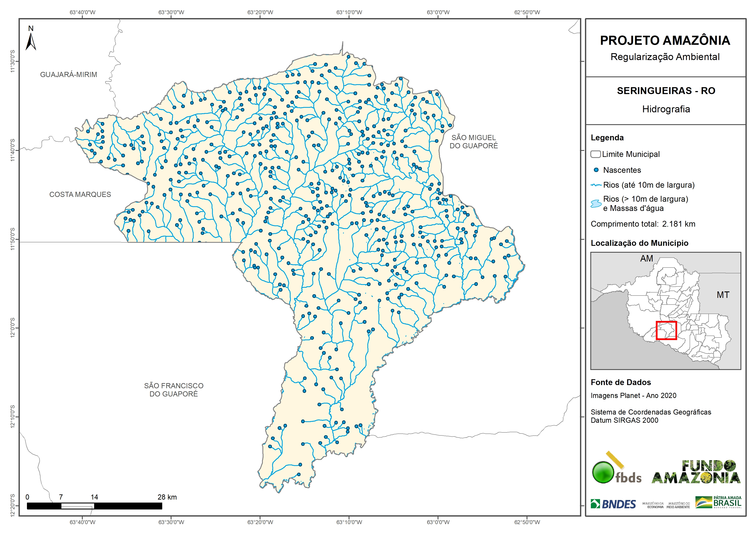This screenshot has height=534, width=756.
Task: Click the fbds green sphere logo
Action: point(603,472)
